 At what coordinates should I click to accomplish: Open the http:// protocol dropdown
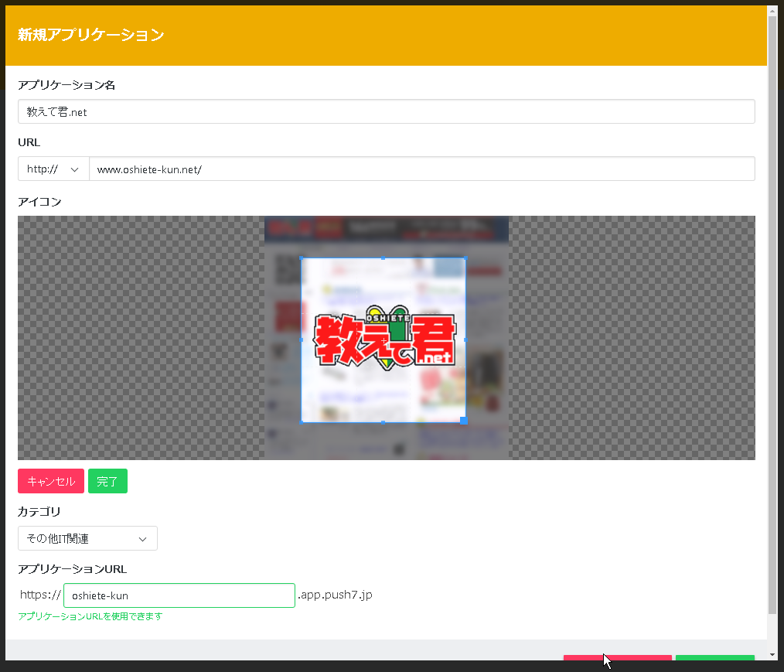click(x=53, y=169)
